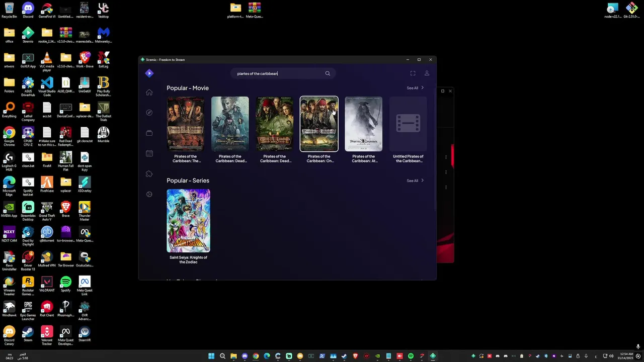Select the platform-t... folder at desktop top
Image resolution: width=644 pixels, height=362 pixels.
pos(235,10)
